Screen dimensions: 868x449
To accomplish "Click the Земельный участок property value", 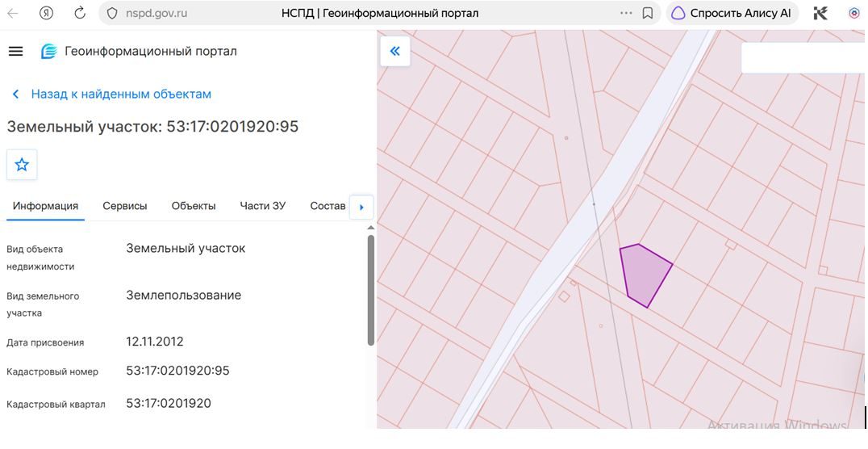I will point(186,248).
